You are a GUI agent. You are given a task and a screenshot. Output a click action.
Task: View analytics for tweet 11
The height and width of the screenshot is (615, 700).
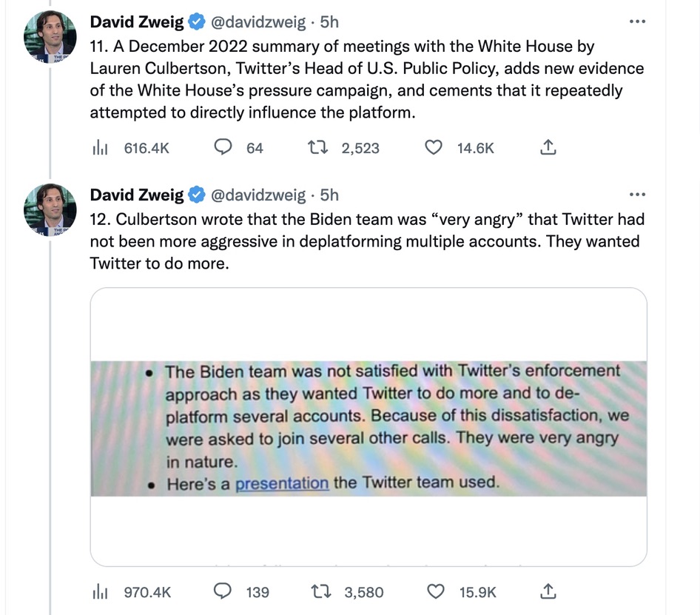click(100, 148)
